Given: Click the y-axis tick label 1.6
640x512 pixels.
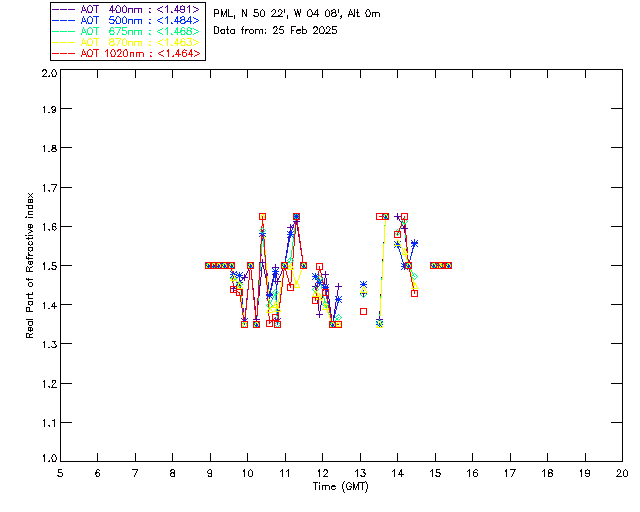Looking at the screenshot, I should (x=49, y=227).
